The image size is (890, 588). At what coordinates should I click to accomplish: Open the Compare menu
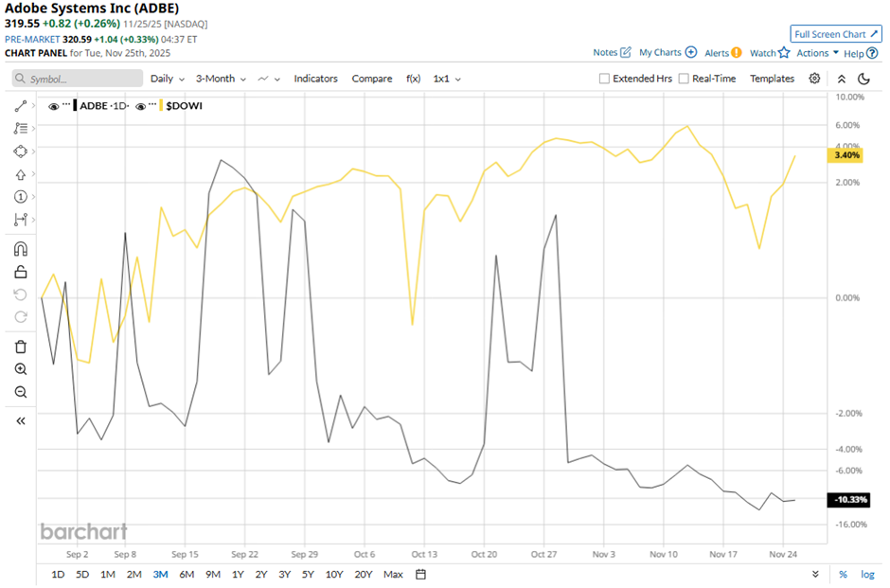point(372,79)
